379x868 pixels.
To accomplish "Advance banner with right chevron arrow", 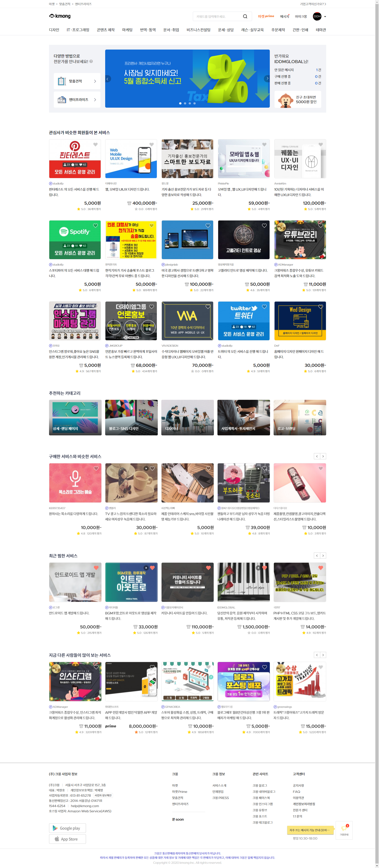I will 267,78.
